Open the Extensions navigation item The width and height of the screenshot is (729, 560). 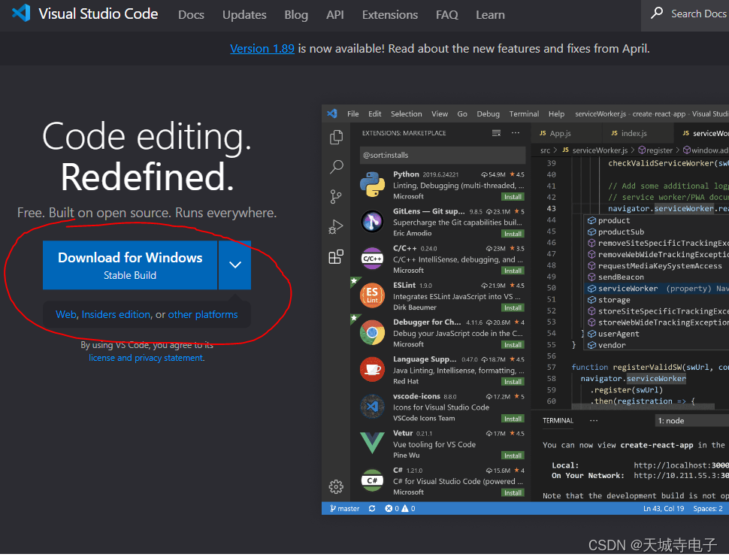pos(390,15)
